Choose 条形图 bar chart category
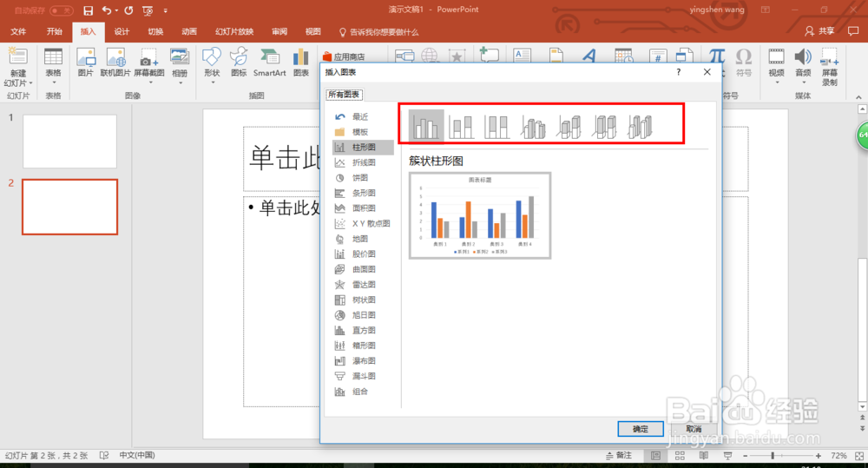868x468 pixels. pos(363,193)
